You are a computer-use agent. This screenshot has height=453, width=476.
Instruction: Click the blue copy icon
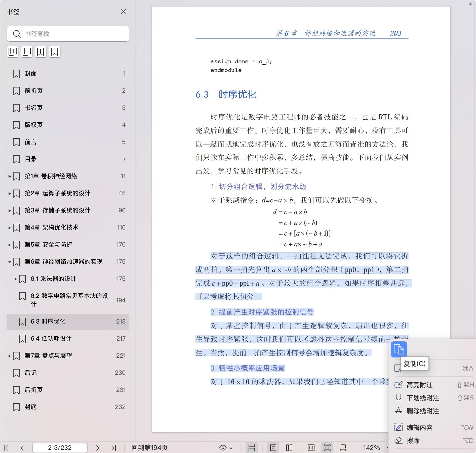(x=399, y=349)
